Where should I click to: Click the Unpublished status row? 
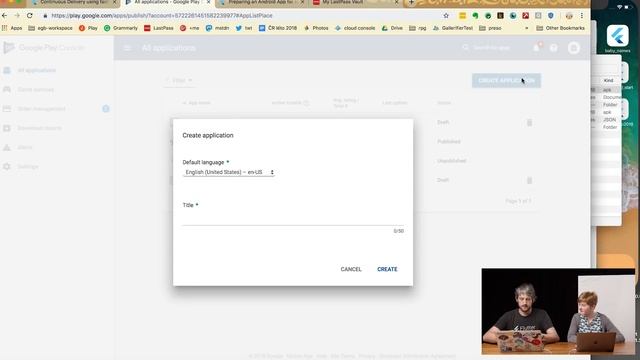(x=451, y=161)
